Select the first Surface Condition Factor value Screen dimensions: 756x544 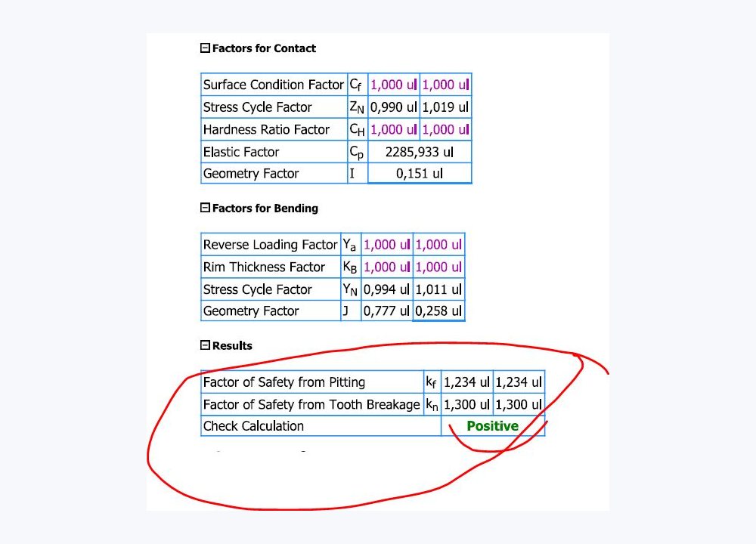tap(393, 85)
